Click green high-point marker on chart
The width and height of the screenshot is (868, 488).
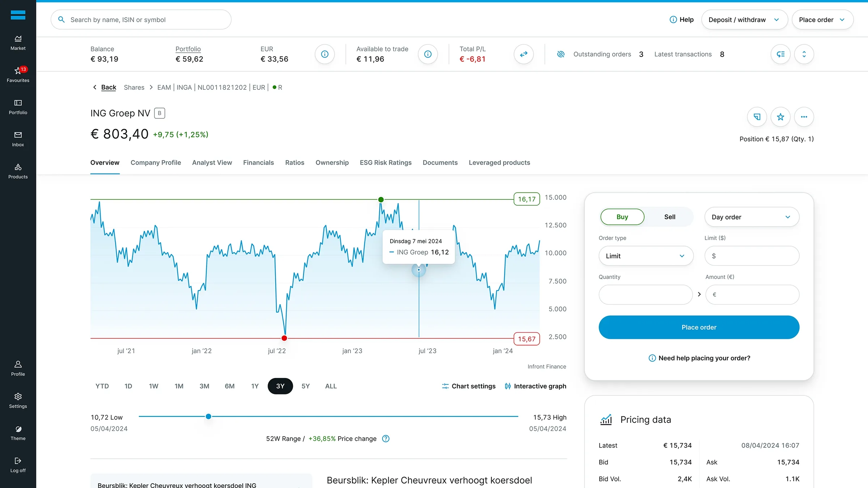[381, 199]
